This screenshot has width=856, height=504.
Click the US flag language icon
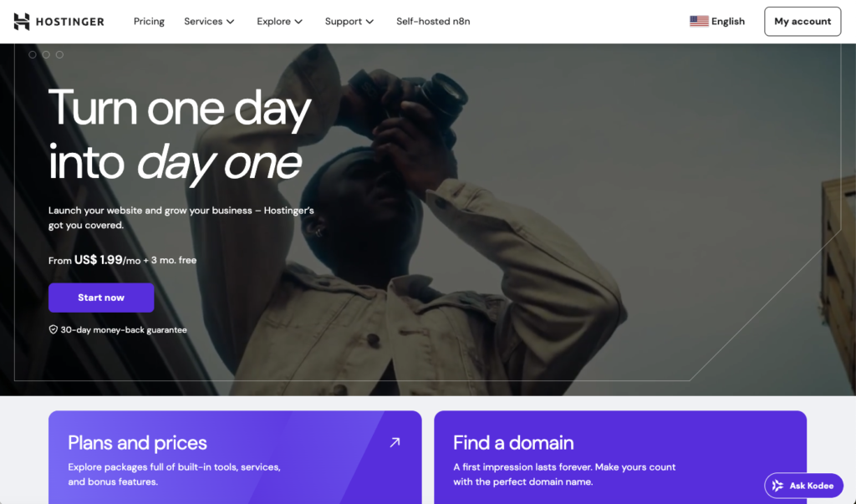tap(699, 21)
